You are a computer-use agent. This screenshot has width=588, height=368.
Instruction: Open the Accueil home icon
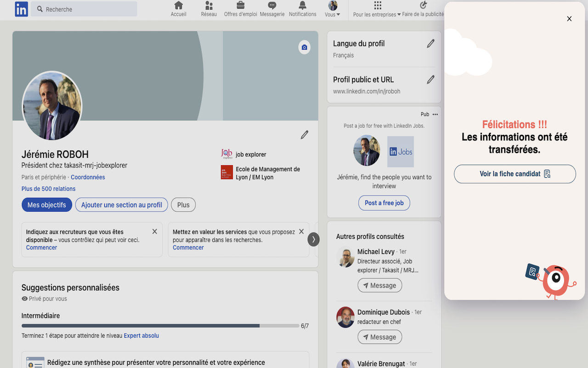click(178, 6)
